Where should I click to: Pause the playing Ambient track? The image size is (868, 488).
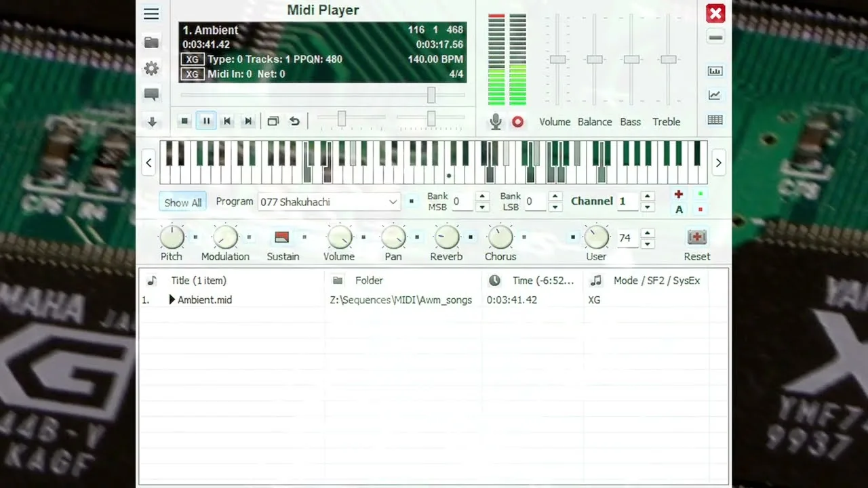pos(206,121)
